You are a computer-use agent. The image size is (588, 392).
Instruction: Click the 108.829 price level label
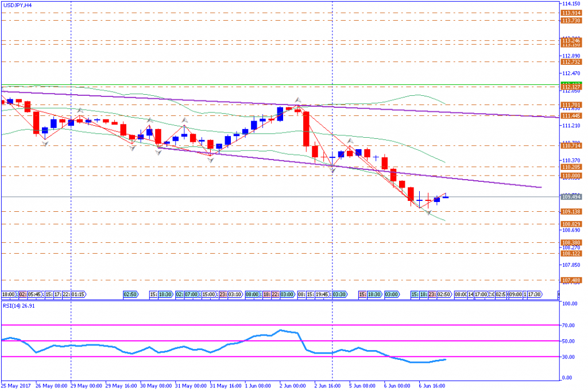[570, 224]
